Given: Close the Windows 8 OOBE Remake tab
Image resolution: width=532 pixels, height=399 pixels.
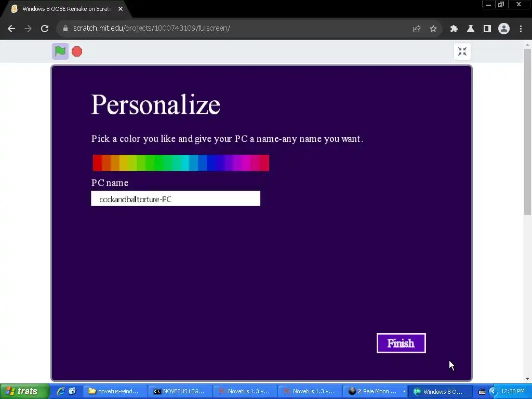Looking at the screenshot, I should 121,9.
